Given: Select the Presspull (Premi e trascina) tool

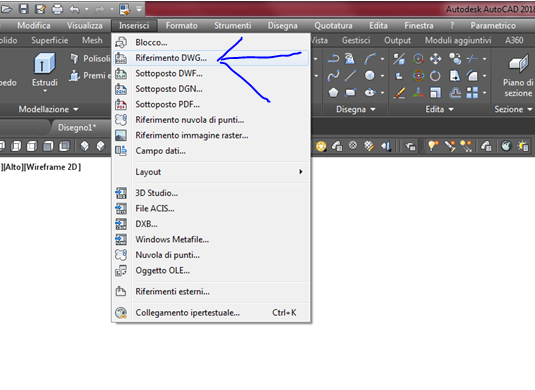Looking at the screenshot, I should tap(90, 75).
